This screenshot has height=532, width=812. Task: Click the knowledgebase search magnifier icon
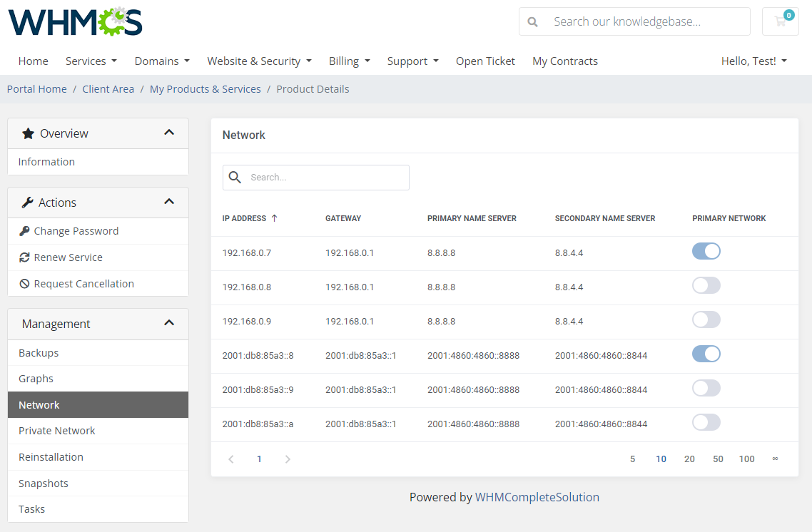coord(532,21)
